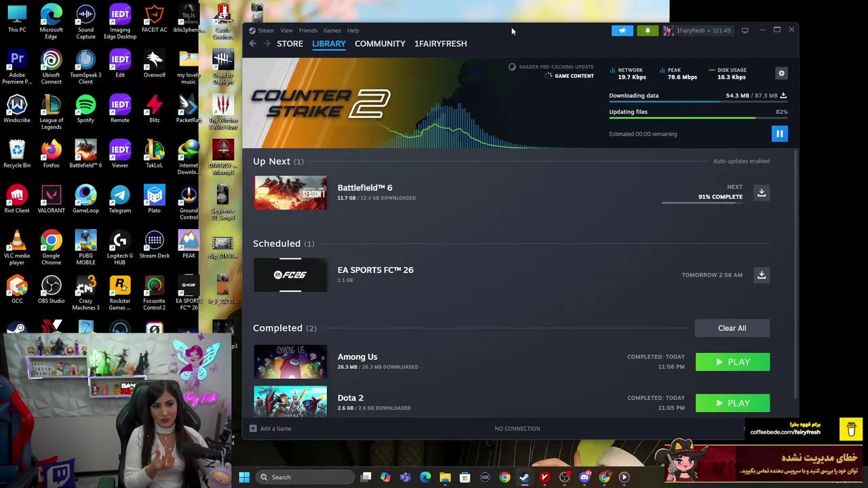Select the Battlefield 6 title text
Image resolution: width=868 pixels, height=488 pixels.
[365, 188]
